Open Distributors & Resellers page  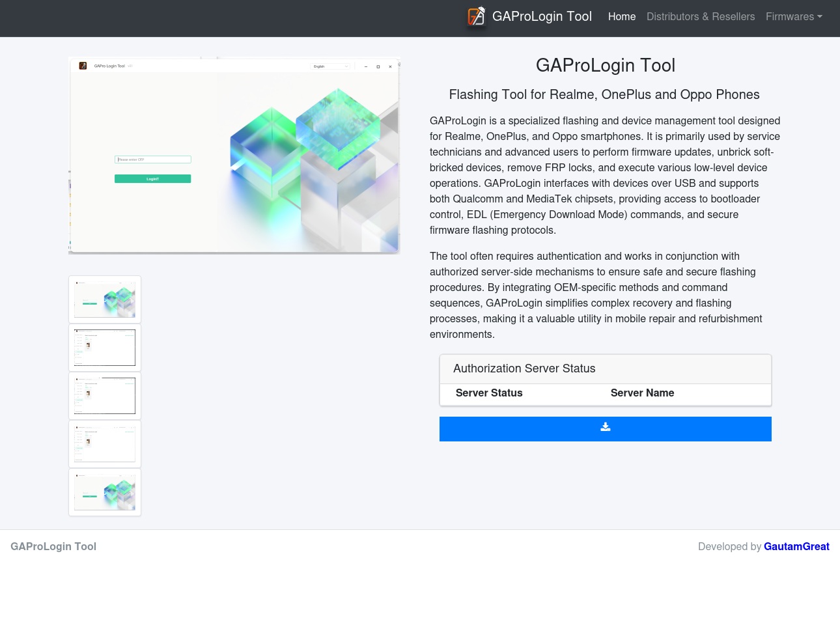click(701, 17)
